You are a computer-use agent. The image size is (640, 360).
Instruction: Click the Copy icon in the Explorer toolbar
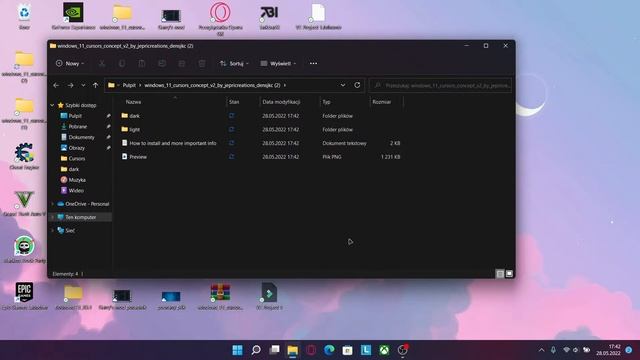click(122, 63)
